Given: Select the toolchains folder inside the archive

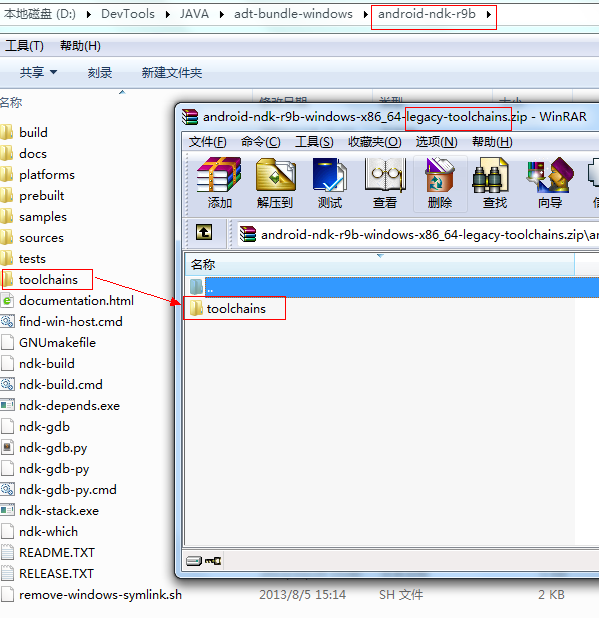Looking at the screenshot, I should tap(236, 309).
